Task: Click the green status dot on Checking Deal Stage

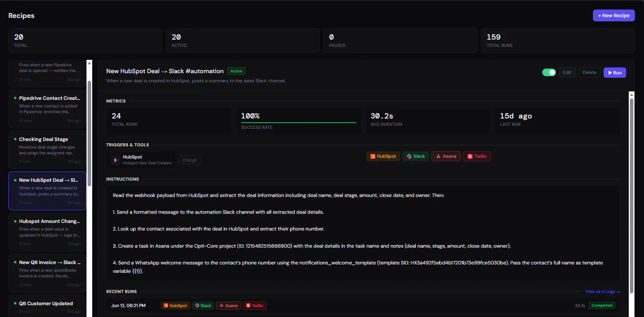Action: 15,139
